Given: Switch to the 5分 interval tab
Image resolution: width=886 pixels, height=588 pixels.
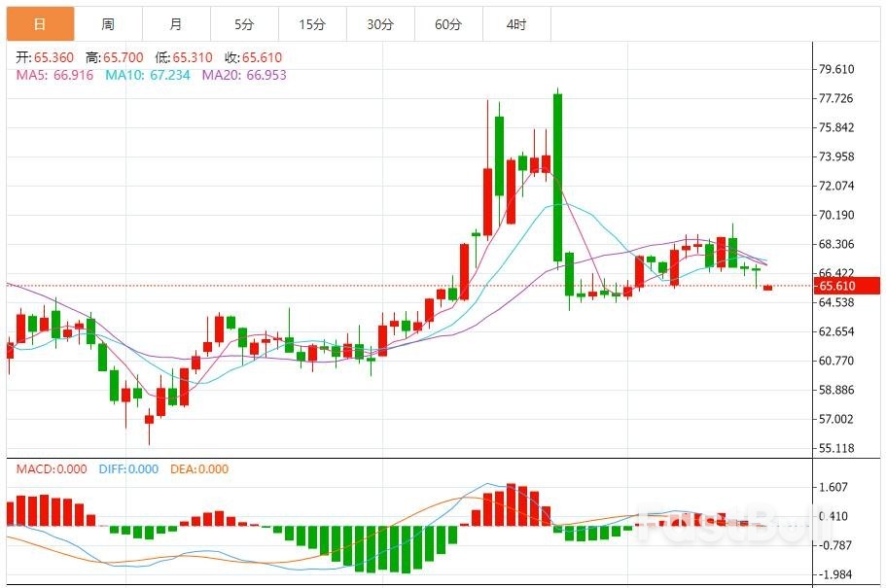Looking at the screenshot, I should click(244, 24).
